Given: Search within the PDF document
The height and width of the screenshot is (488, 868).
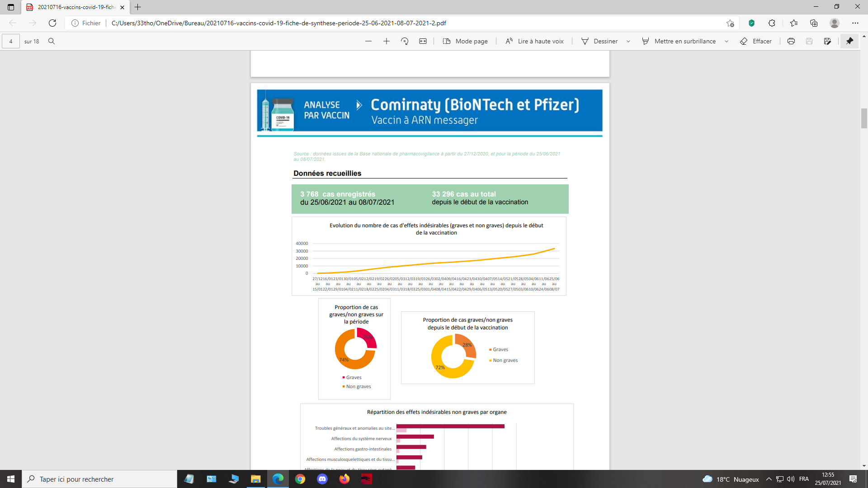Looking at the screenshot, I should pyautogui.click(x=52, y=41).
